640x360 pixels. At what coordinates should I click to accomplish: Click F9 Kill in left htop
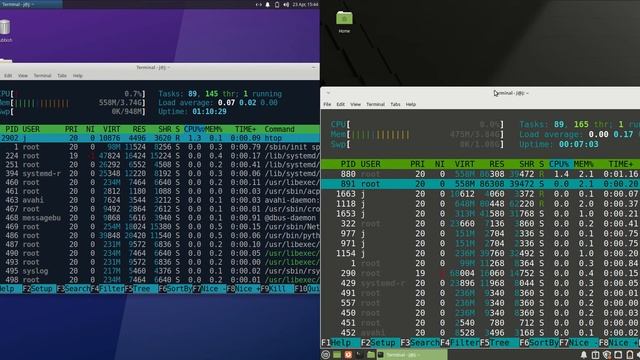coord(277,289)
